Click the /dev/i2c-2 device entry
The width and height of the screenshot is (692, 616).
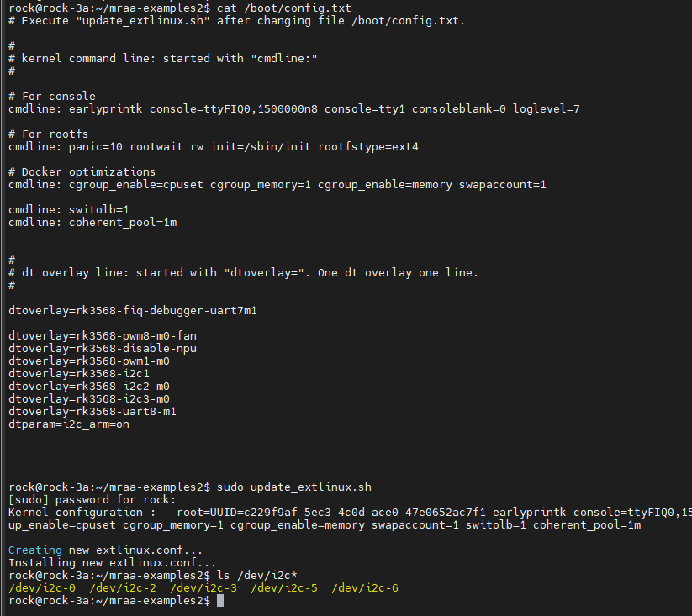pyautogui.click(x=123, y=588)
